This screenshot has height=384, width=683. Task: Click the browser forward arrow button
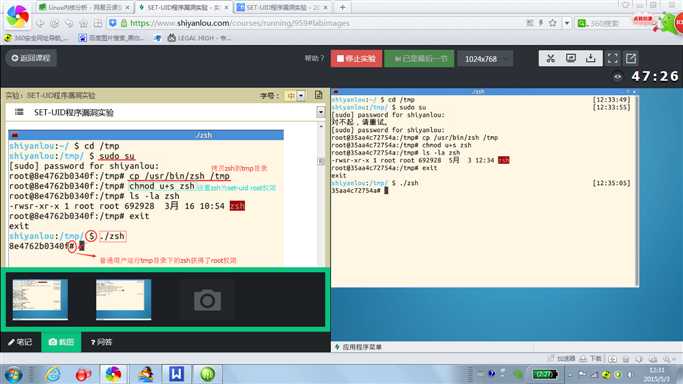tap(54, 23)
